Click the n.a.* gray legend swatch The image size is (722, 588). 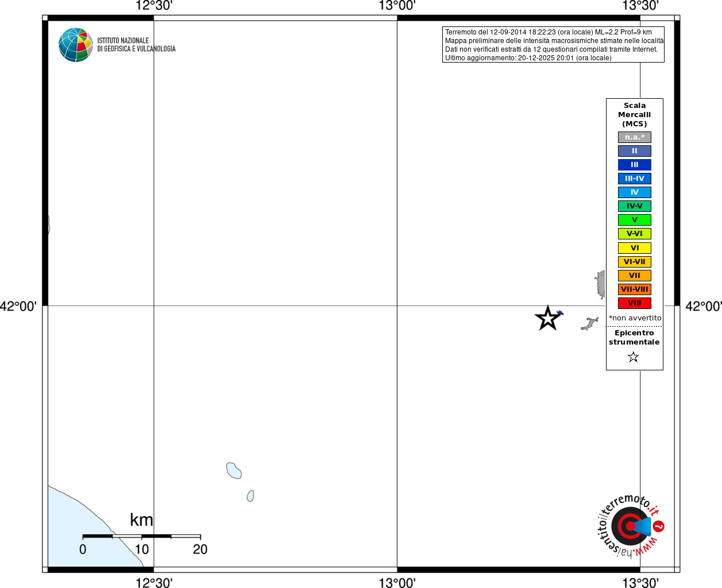tap(635, 137)
